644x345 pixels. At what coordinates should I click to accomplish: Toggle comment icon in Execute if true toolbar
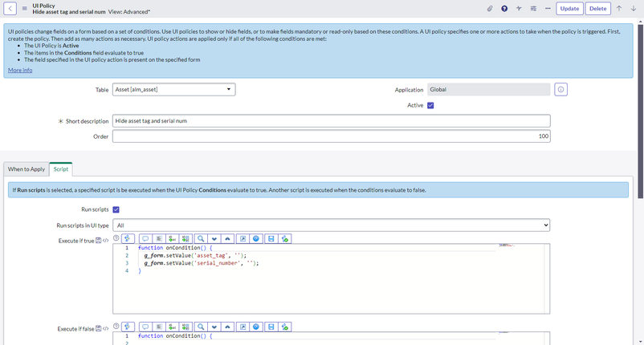145,238
